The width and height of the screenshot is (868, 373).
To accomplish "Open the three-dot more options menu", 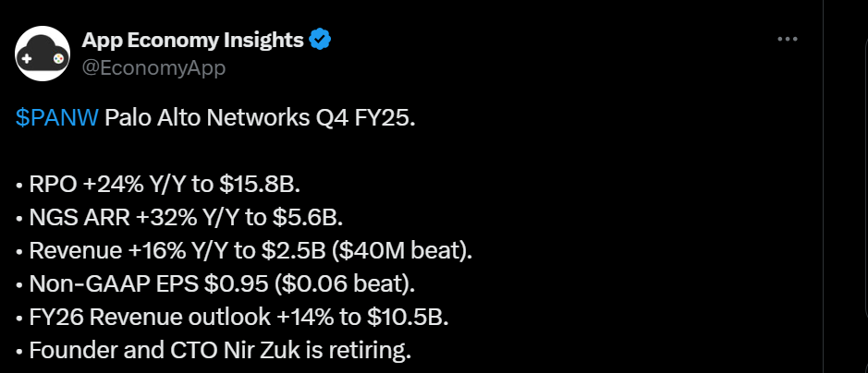I will click(x=788, y=40).
